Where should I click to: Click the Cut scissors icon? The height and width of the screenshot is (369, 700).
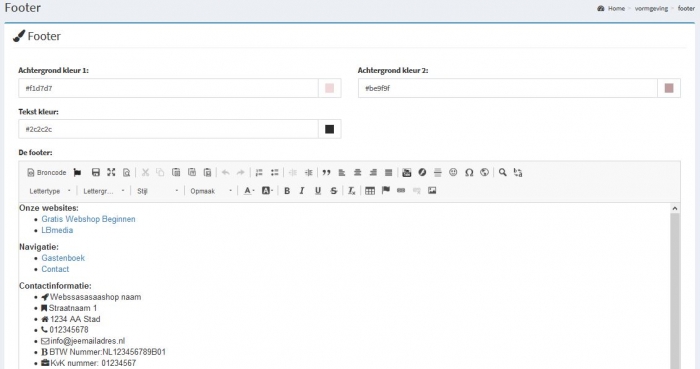click(145, 172)
